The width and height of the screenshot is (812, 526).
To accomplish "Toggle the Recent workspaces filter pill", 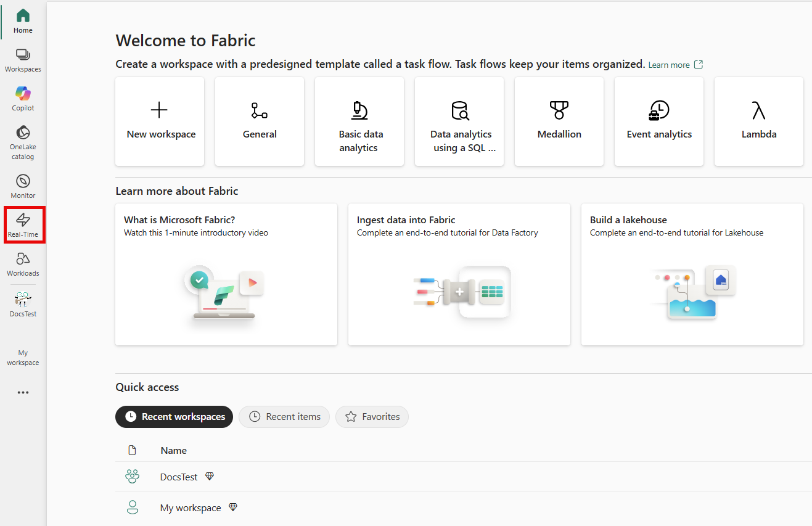I will [174, 417].
